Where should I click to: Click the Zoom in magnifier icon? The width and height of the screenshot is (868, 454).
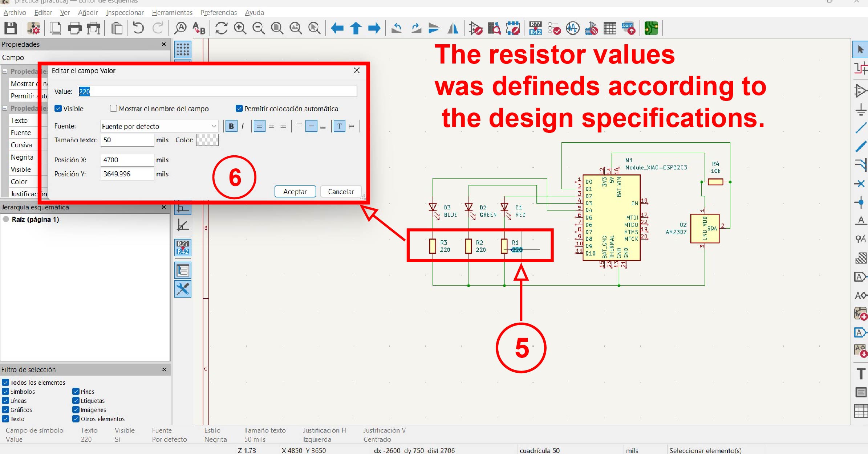[240, 28]
